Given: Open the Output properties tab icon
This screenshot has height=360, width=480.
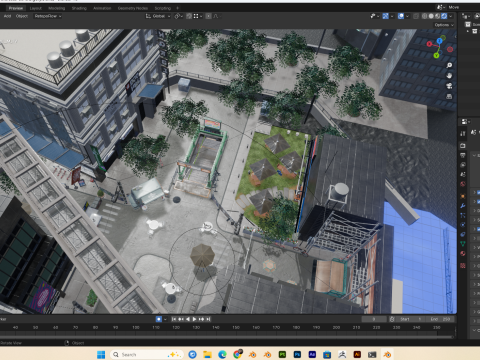Looking at the screenshot, I should click(463, 155).
